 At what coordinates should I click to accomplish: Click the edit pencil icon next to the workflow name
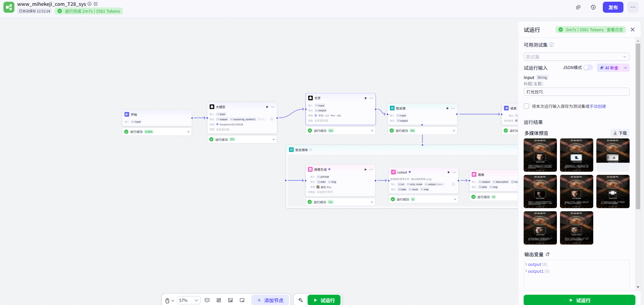pos(96,4)
